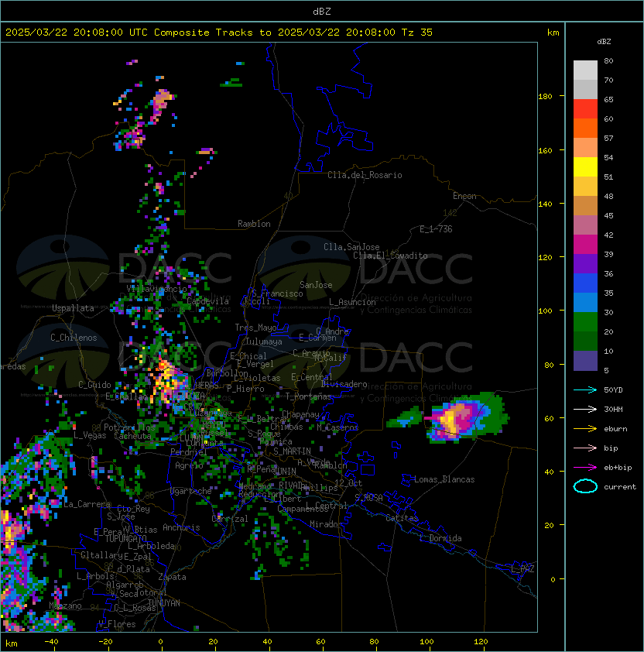Click the dBZ title at top
This screenshot has width=644, height=652.
coord(322,11)
